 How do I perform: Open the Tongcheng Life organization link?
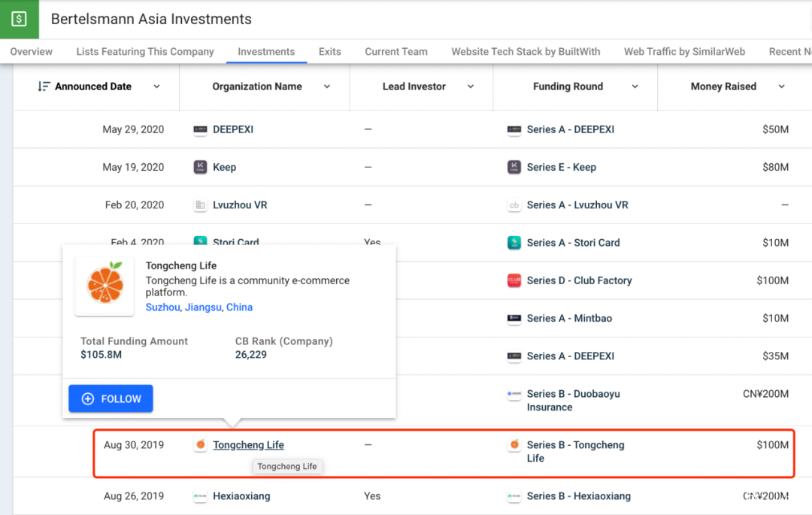(x=248, y=445)
